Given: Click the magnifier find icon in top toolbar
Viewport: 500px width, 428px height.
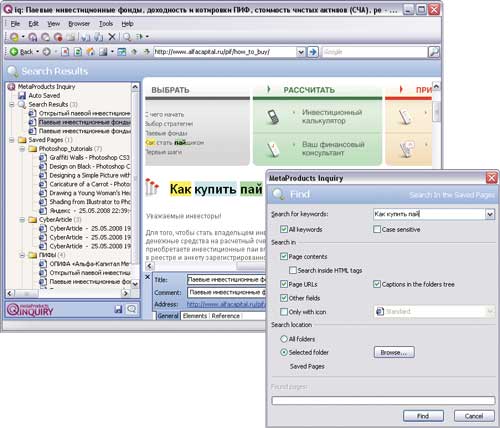Looking at the screenshot, I should coord(127,37).
